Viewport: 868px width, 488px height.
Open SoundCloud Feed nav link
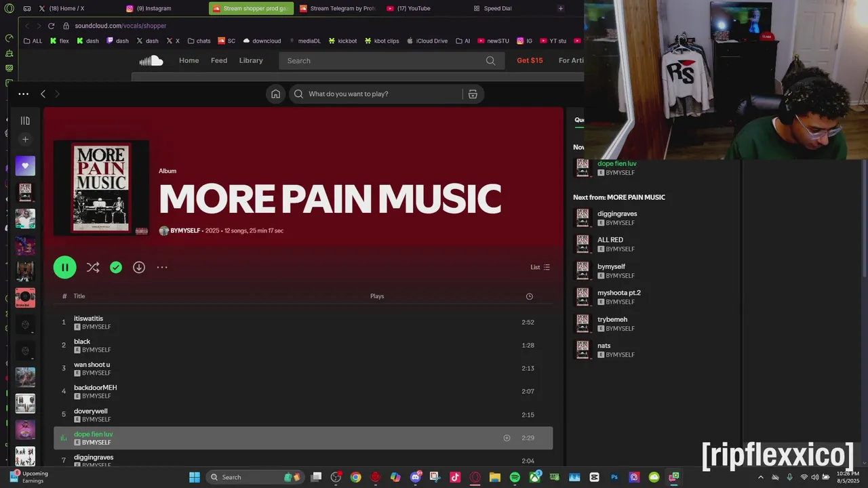click(x=219, y=60)
